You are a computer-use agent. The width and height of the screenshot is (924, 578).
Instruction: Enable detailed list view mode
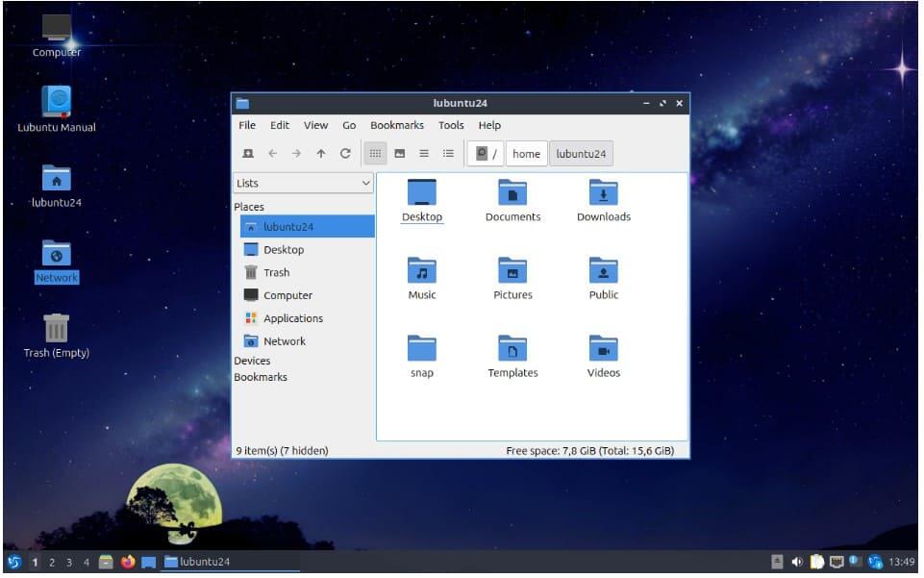click(x=448, y=154)
